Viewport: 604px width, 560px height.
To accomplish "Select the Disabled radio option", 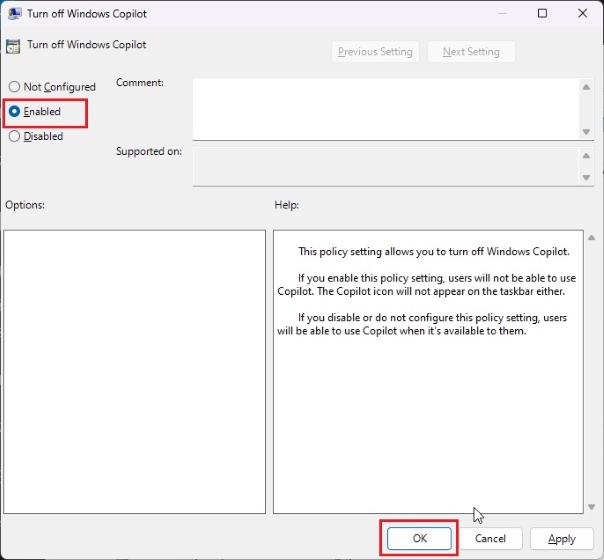I will [x=15, y=137].
